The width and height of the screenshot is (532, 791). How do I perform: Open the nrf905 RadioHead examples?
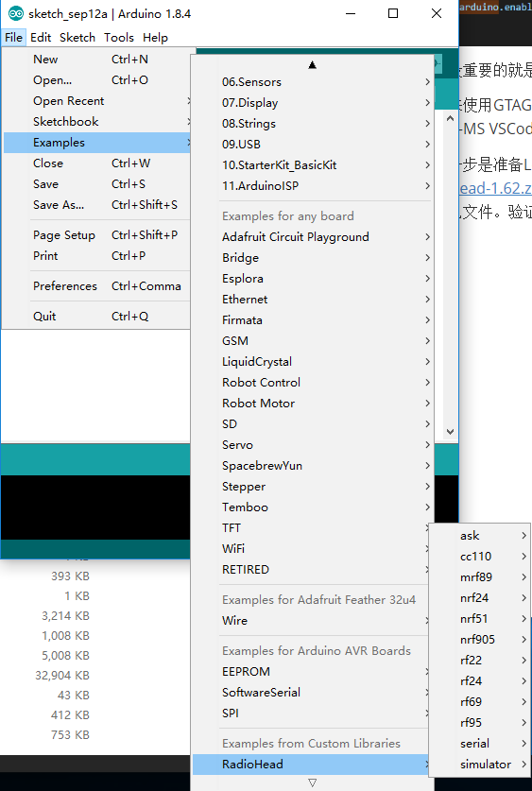pyautogui.click(x=480, y=639)
